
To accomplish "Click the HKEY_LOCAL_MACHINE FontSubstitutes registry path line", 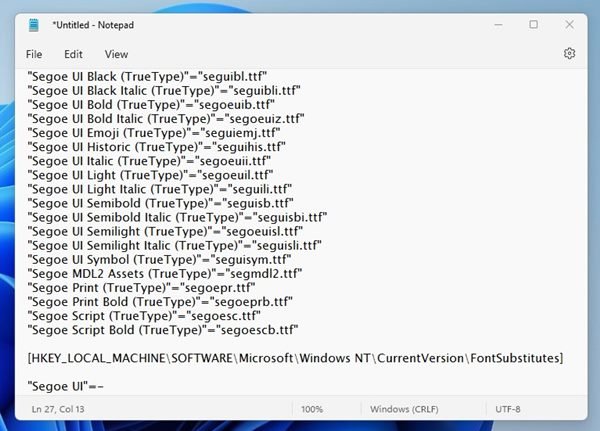I will pos(295,359).
